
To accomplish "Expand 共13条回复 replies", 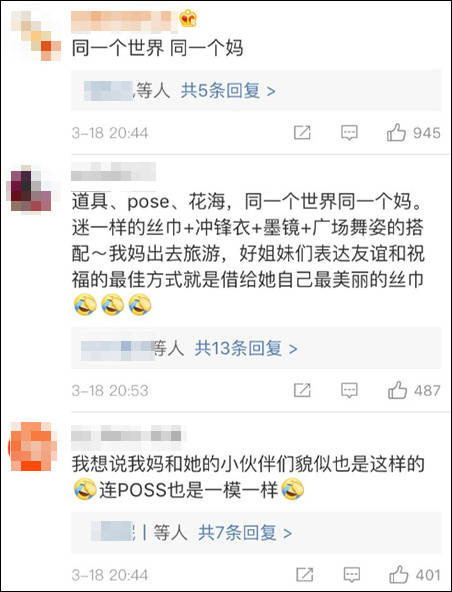I will [246, 348].
